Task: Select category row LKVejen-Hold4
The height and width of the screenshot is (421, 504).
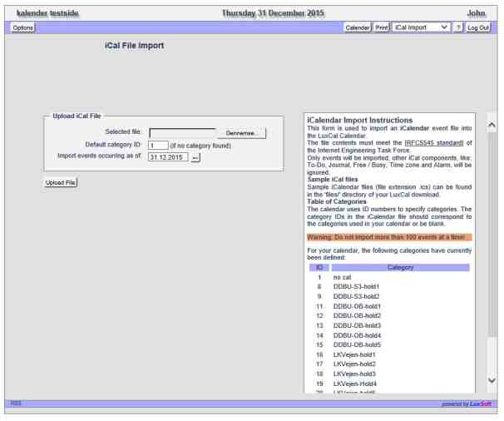Action: tap(389, 384)
